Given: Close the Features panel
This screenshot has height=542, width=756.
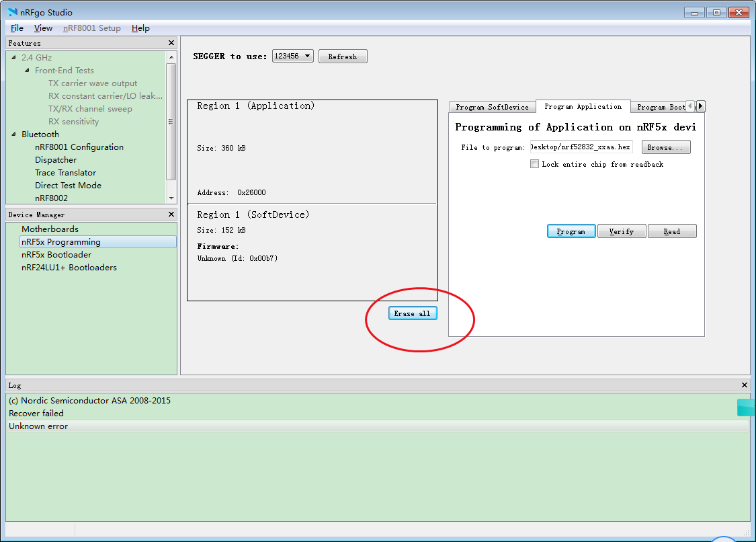Looking at the screenshot, I should pos(171,43).
